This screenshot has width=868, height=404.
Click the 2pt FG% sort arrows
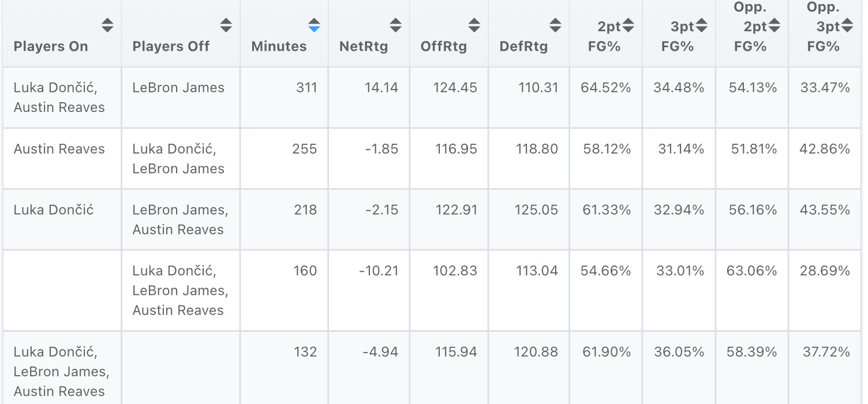[628, 25]
